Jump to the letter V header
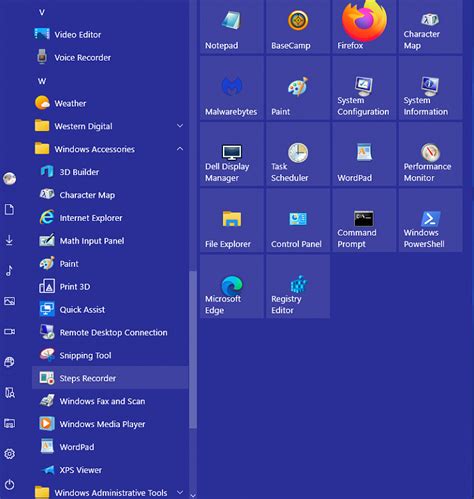Screen dimensions: 474x499 (42, 13)
